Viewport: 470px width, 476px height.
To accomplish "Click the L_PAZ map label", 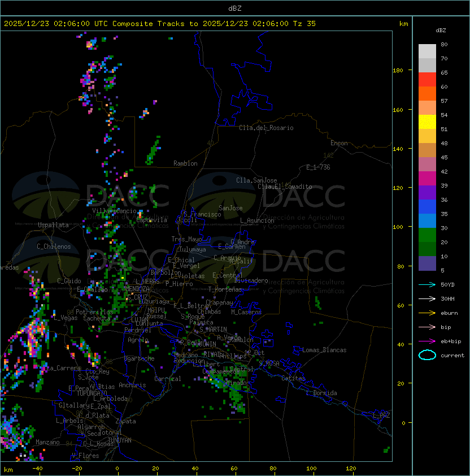I will pos(381,416).
